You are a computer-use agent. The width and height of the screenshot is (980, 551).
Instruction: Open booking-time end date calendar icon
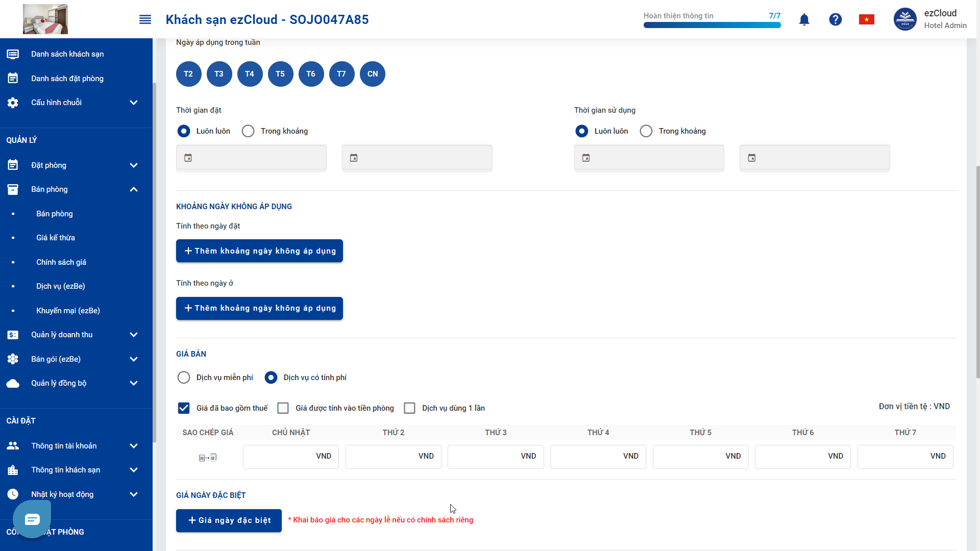coord(354,158)
